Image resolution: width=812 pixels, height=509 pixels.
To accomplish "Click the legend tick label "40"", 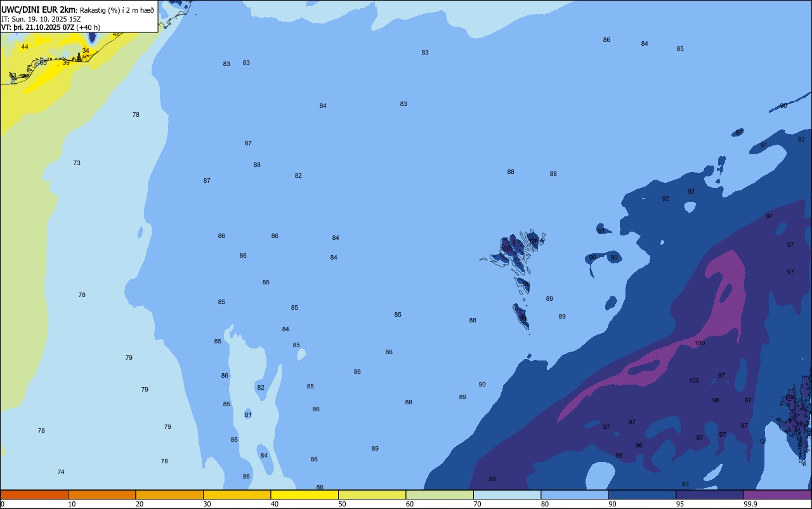I will tap(275, 504).
